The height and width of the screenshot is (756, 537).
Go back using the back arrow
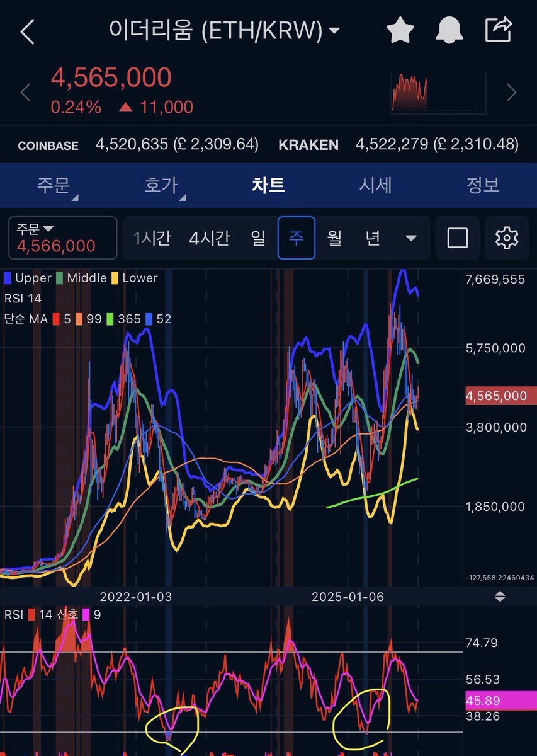coord(26,29)
